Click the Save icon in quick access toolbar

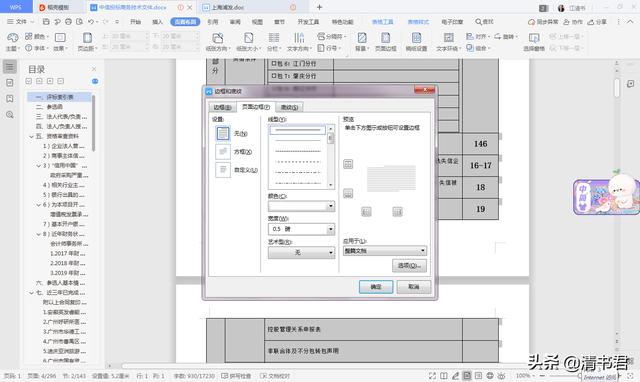click(x=46, y=22)
